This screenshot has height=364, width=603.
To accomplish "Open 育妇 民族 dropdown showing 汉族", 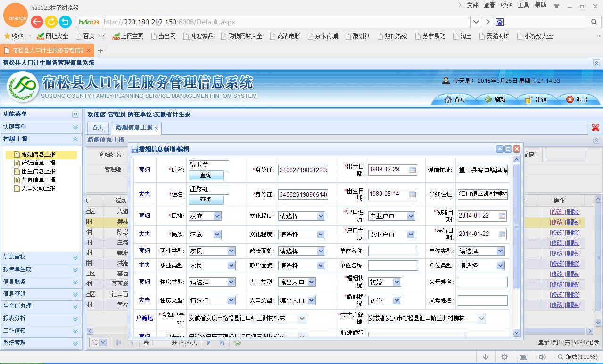I will tap(217, 216).
